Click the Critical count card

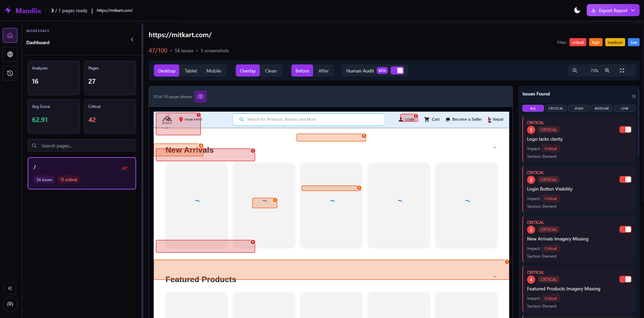point(110,116)
